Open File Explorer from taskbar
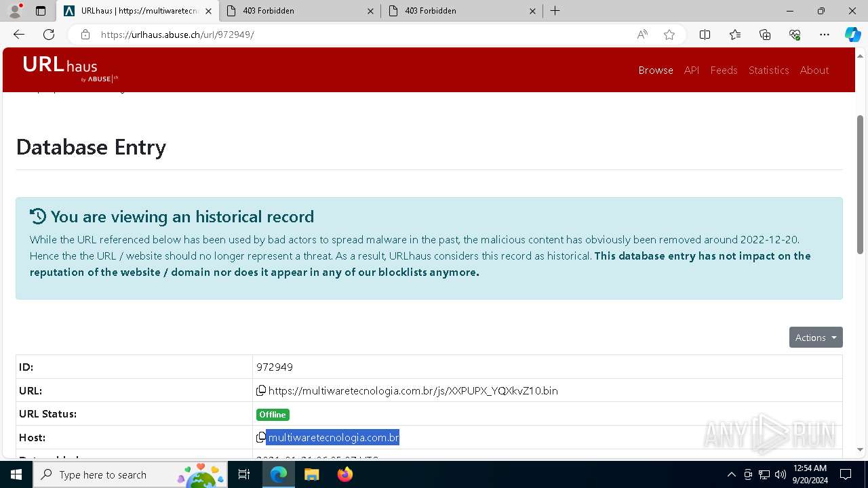The height and width of the screenshot is (488, 868). pyautogui.click(x=311, y=474)
